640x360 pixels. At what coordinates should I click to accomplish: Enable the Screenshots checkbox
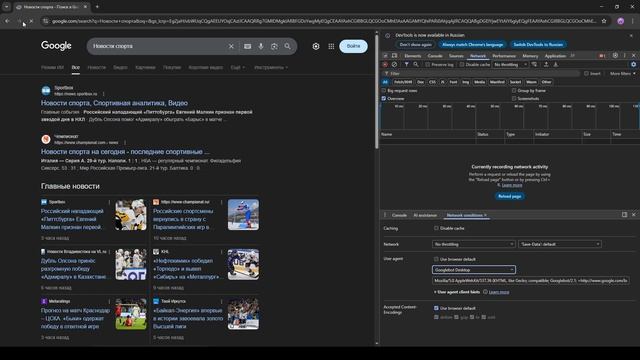click(x=514, y=98)
